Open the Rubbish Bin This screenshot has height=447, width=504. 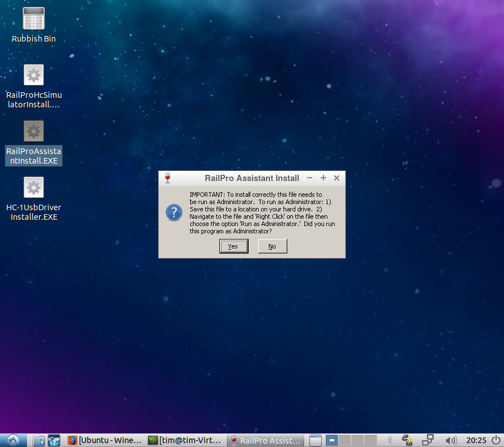click(33, 19)
